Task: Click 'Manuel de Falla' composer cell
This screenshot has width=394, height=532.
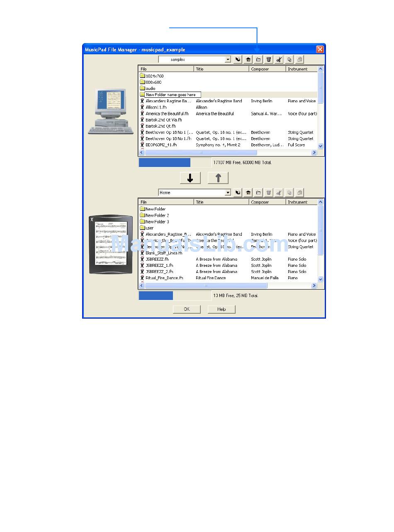Action: tap(265, 278)
